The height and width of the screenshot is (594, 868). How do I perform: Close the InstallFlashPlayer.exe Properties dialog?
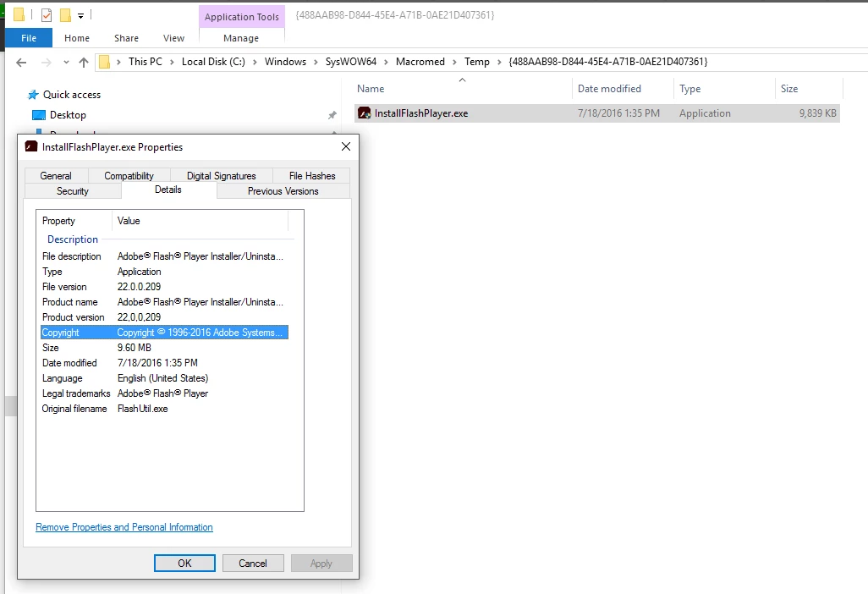point(346,146)
